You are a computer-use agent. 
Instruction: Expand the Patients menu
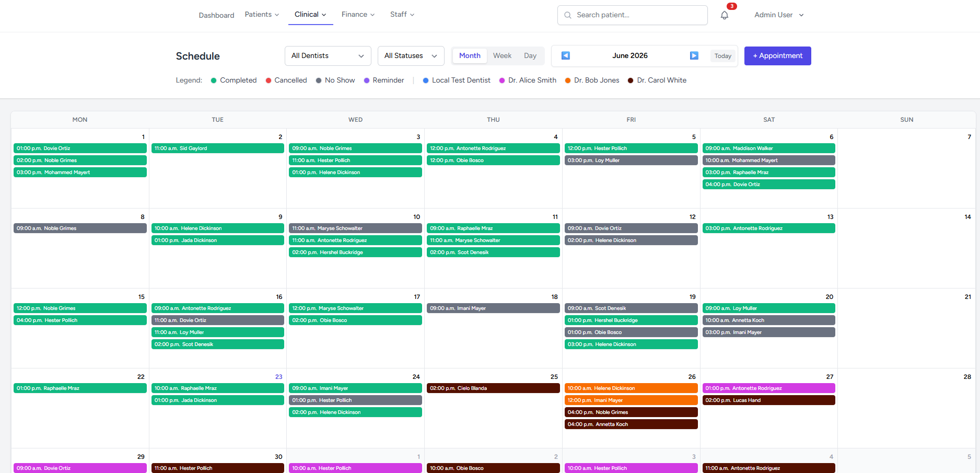tap(262, 15)
